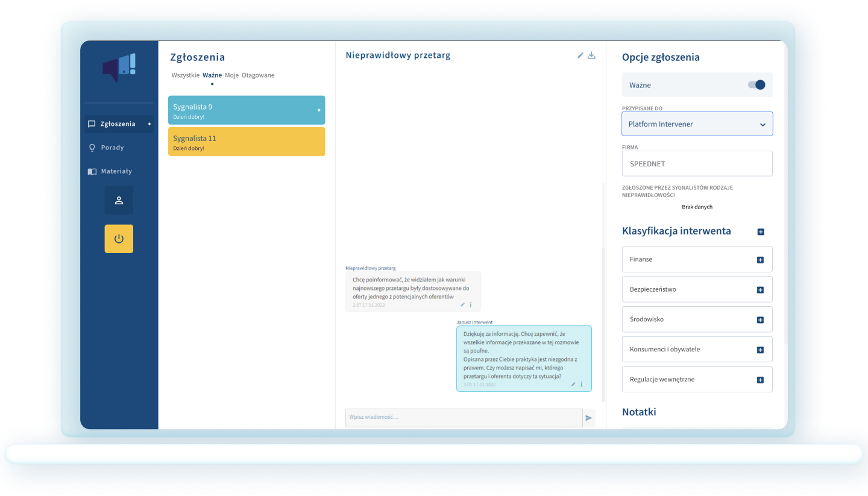The width and height of the screenshot is (868, 496).
Task: Open info on Janusz Interwent's reply
Action: [x=582, y=384]
